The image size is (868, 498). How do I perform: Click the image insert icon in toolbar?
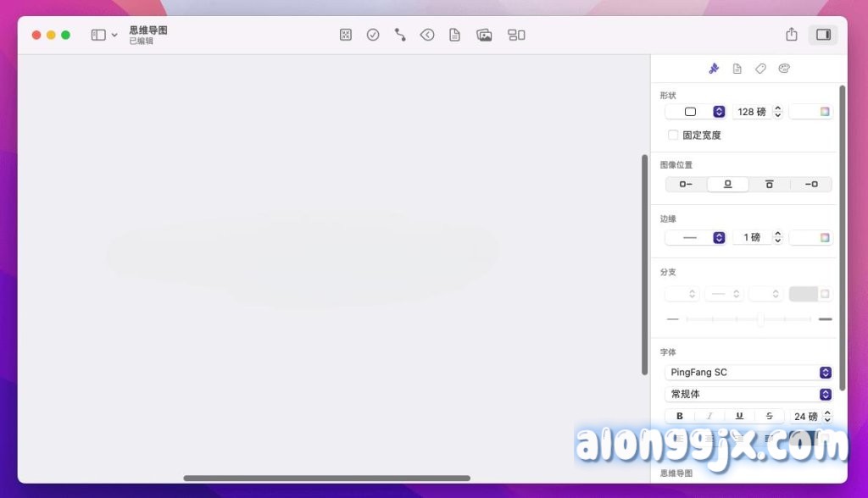pos(484,35)
